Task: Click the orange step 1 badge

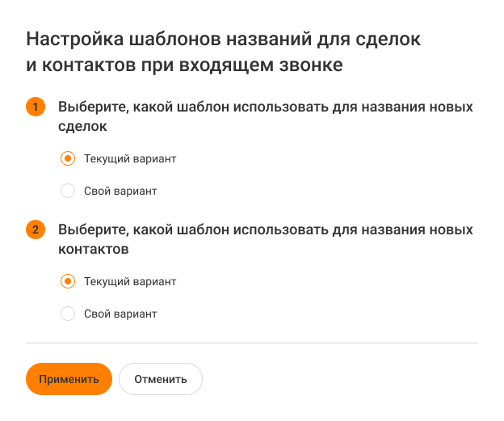Action: [36, 107]
